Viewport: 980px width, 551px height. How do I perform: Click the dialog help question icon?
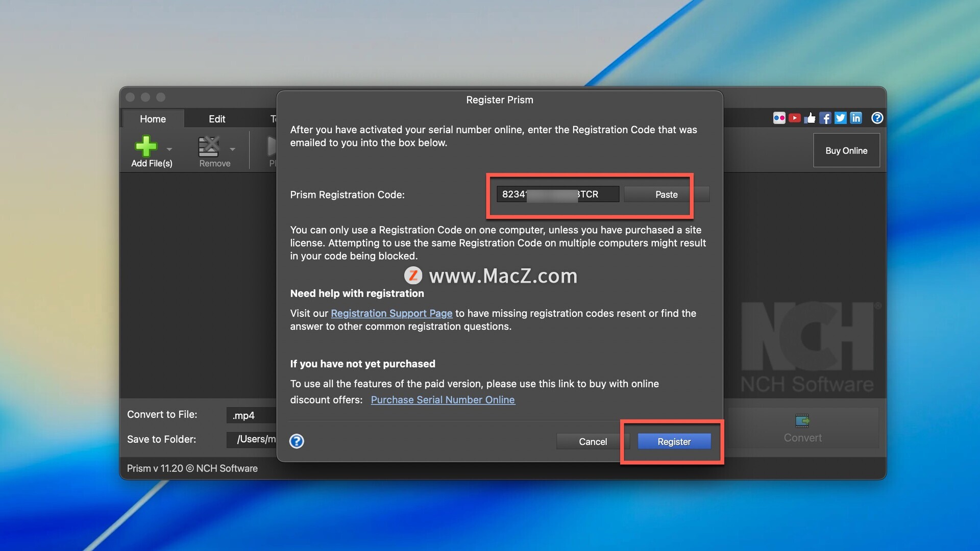tap(297, 441)
